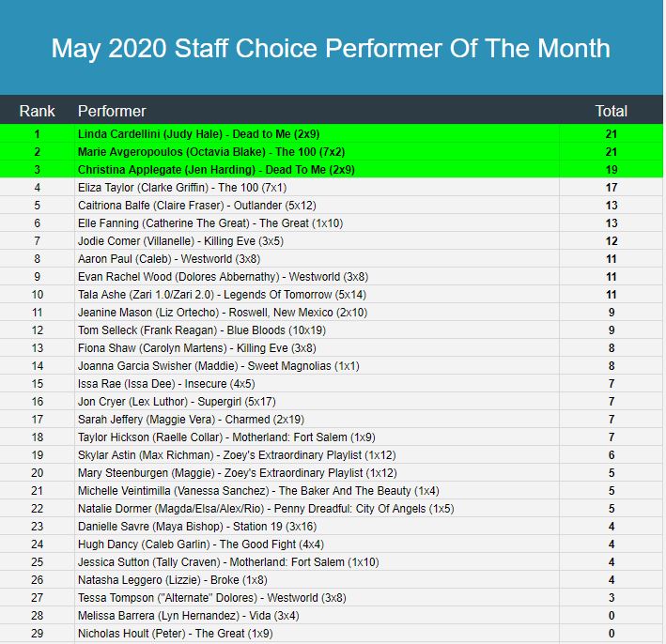The width and height of the screenshot is (666, 644).
Task: Click Jodie Comer's Killing Eve entry
Action: [x=180, y=241]
